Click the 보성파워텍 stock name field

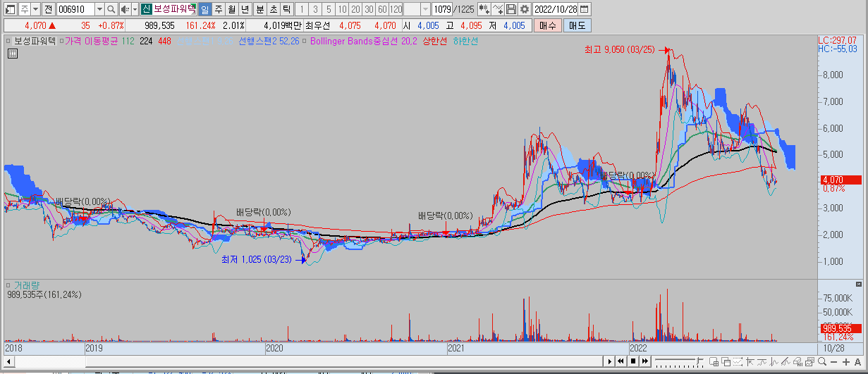pos(173,9)
